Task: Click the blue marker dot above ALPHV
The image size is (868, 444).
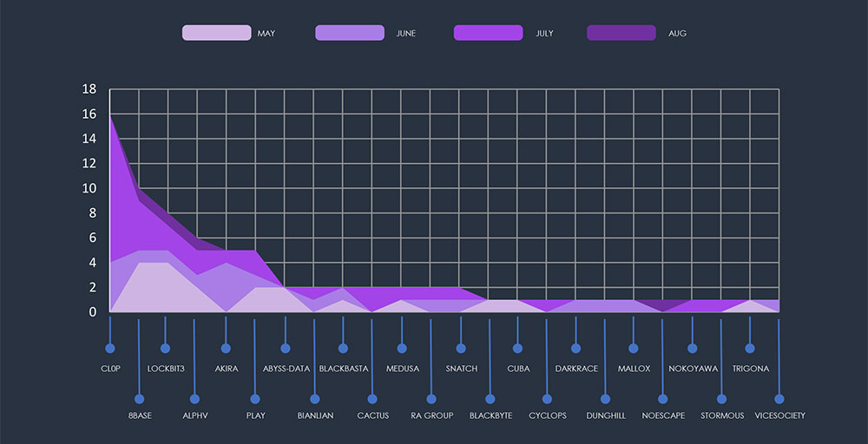Action: (194, 399)
